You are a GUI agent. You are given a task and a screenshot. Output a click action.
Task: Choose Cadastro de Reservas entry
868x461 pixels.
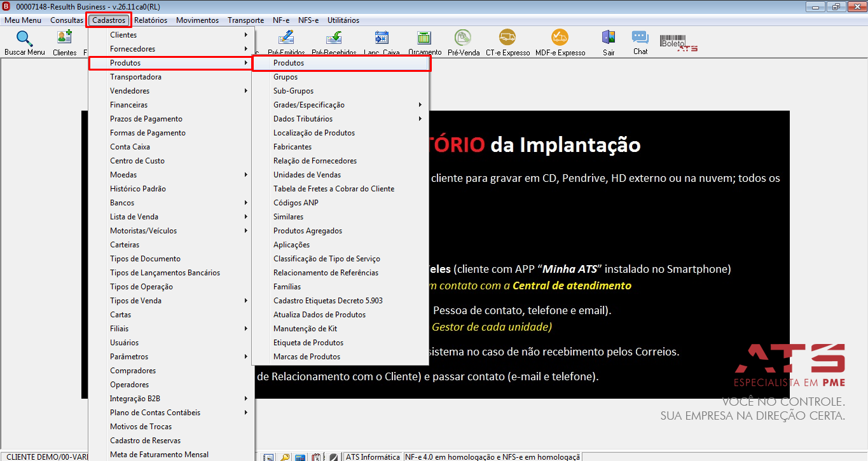click(171, 441)
